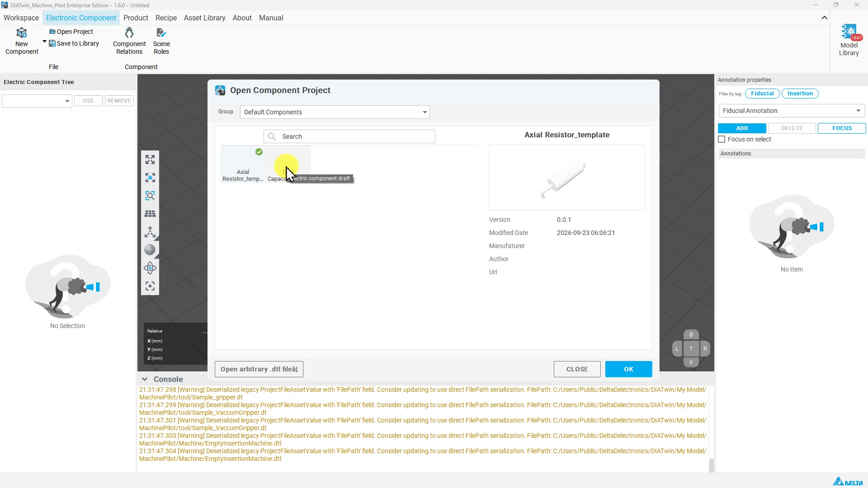Open the Recipe tab

166,18
